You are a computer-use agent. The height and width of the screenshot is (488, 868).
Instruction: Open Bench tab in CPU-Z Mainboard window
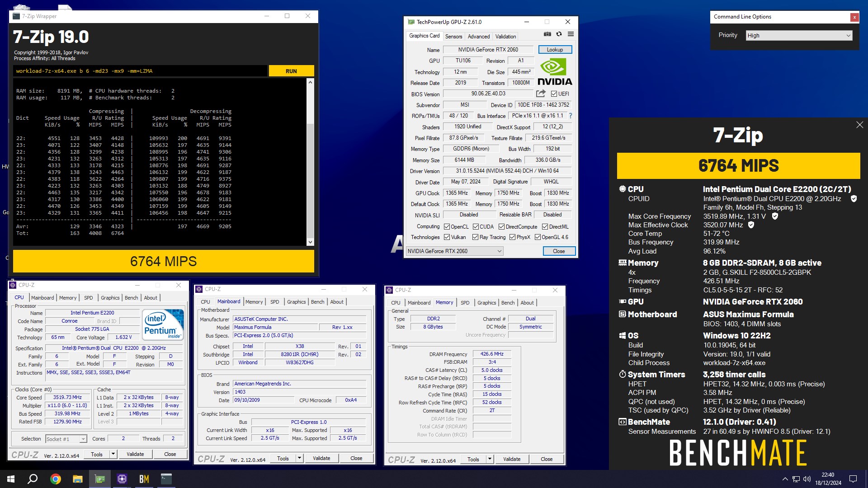[317, 302]
